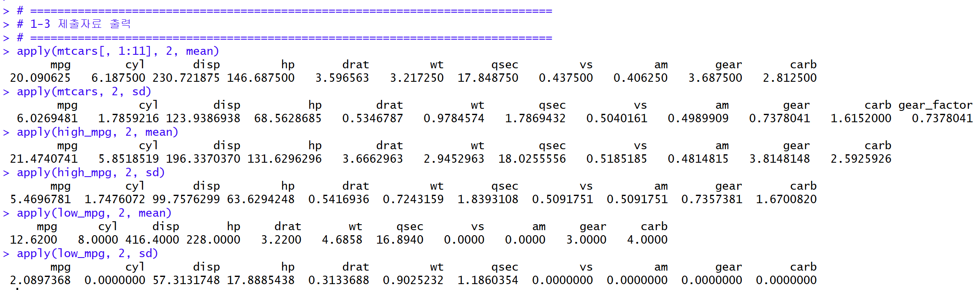This screenshot has width=980, height=290.
Task: Click the high_mpg mean value 18.0255556
Action: [532, 159]
